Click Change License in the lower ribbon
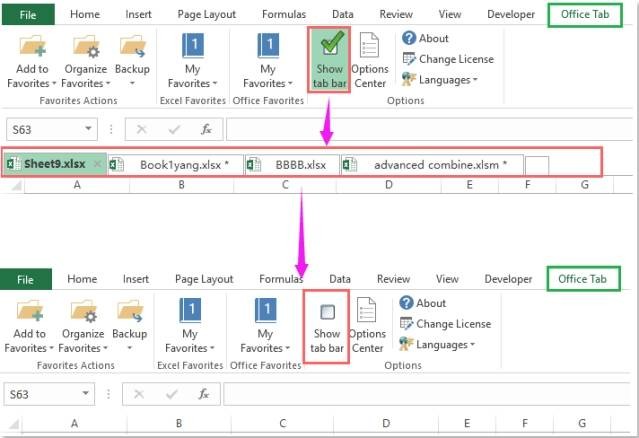This screenshot has height=438, width=639. click(x=446, y=323)
